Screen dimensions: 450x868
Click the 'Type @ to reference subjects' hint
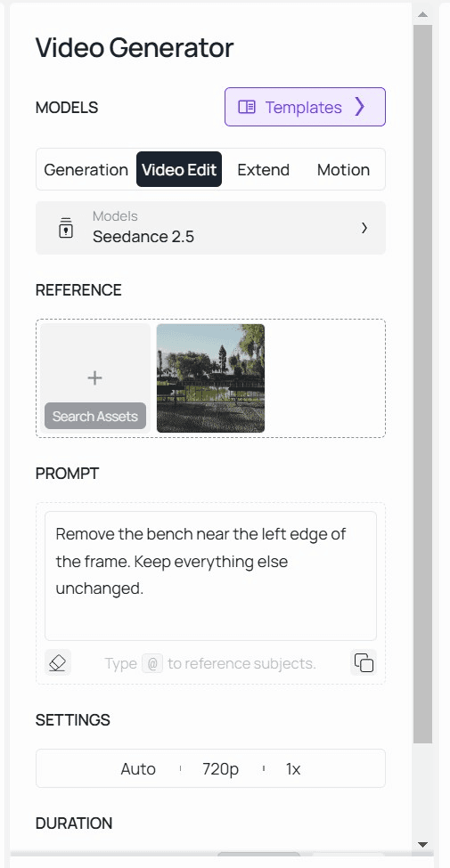tap(210, 663)
